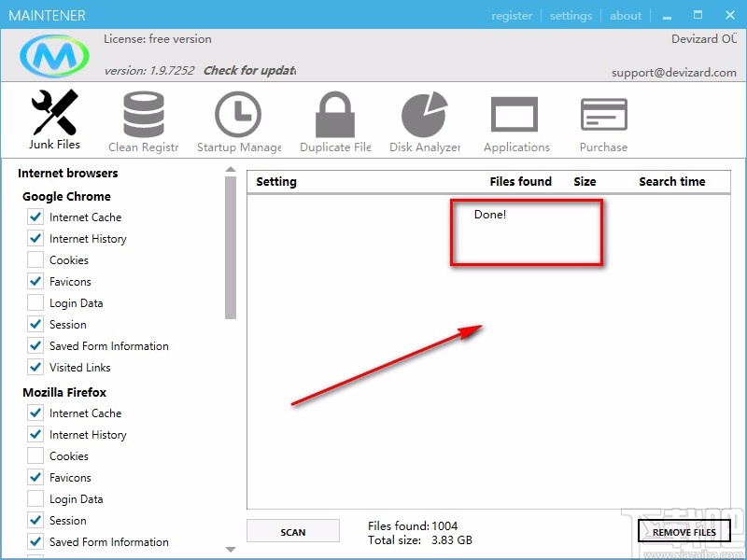
Task: Uncheck Google Chrome Internet History
Action: point(35,239)
